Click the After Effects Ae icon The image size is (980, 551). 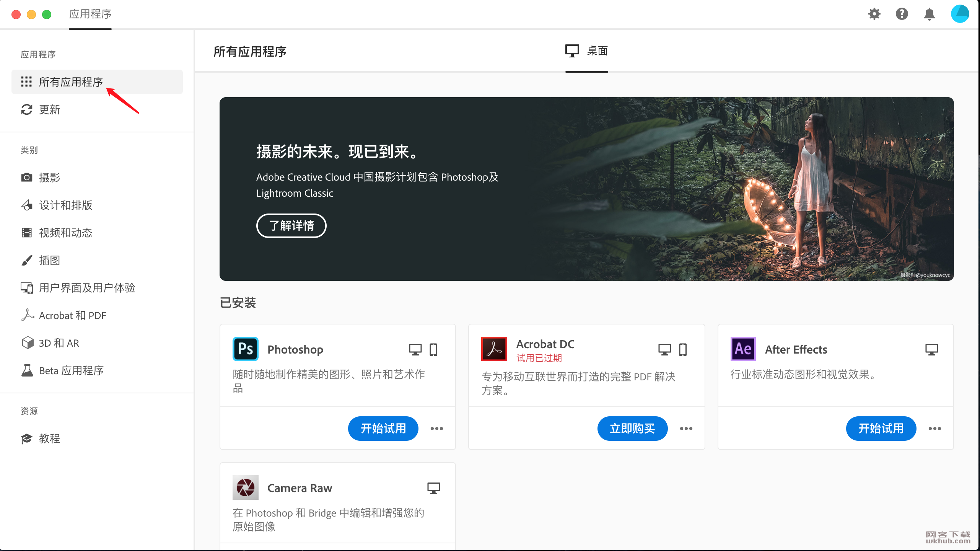click(x=743, y=349)
